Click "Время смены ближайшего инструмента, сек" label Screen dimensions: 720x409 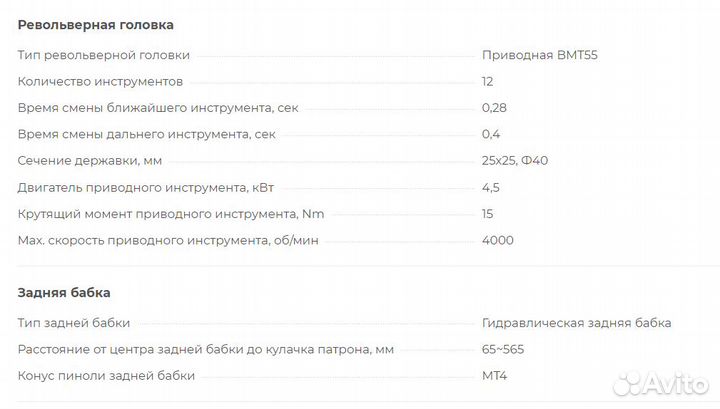(x=158, y=108)
